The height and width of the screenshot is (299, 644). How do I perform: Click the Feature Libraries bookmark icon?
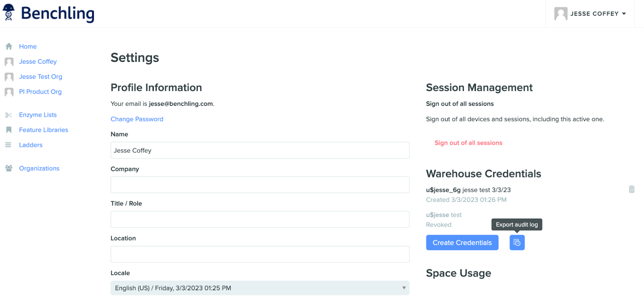(8, 130)
